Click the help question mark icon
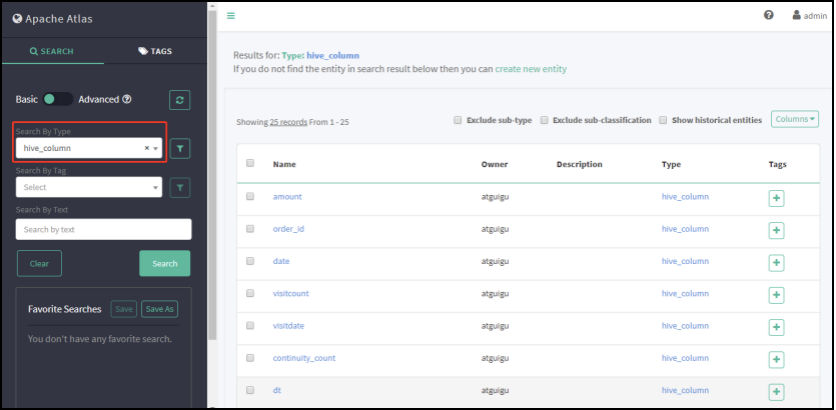This screenshot has height=410, width=836. 769,15
